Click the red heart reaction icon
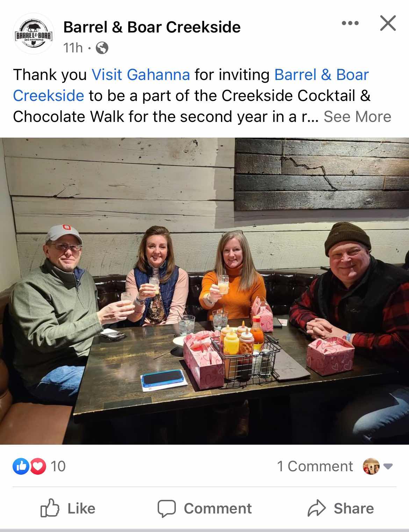This screenshot has height=532, width=409. click(38, 466)
